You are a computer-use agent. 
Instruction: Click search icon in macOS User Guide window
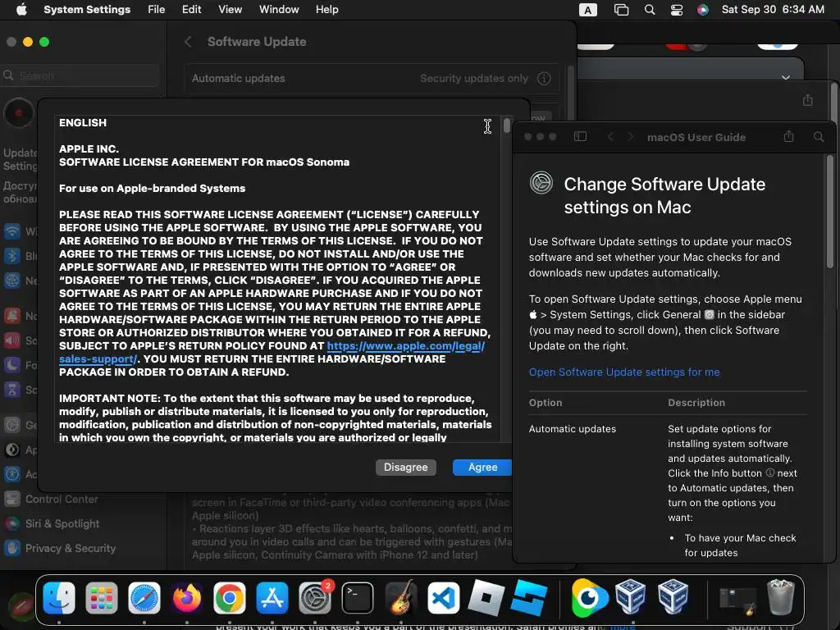(819, 137)
